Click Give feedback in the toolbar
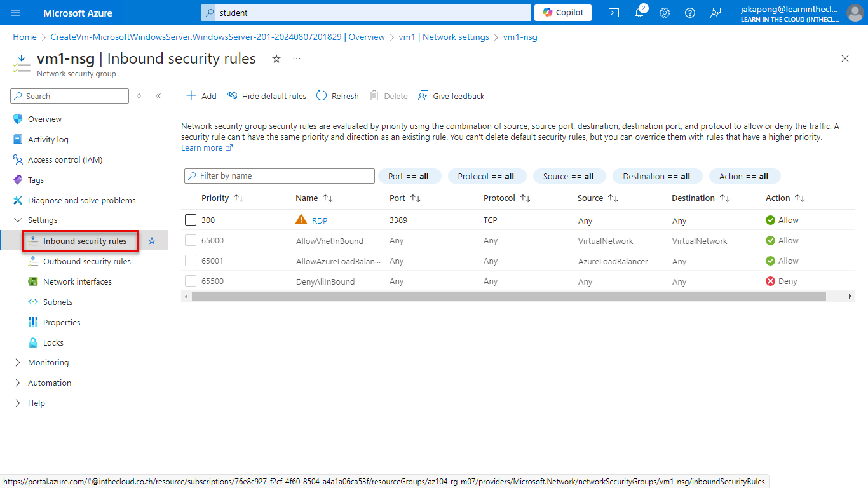 pyautogui.click(x=451, y=96)
